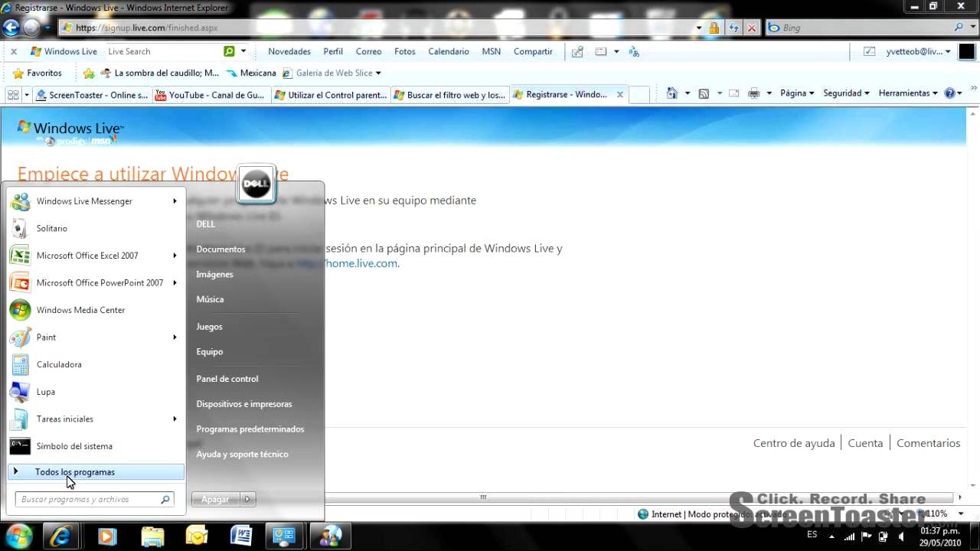This screenshot has height=551, width=980.
Task: Open Windows Media Player from taskbar
Action: coord(106,535)
